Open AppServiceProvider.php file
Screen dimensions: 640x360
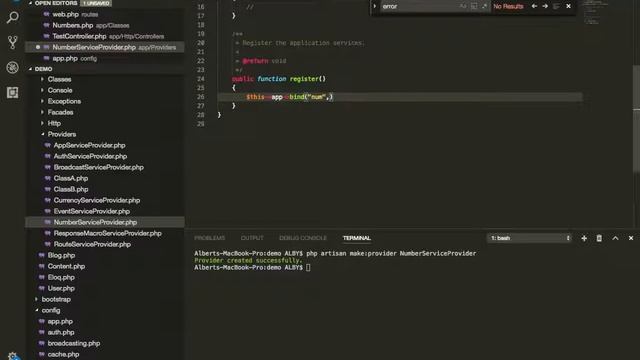(89, 145)
